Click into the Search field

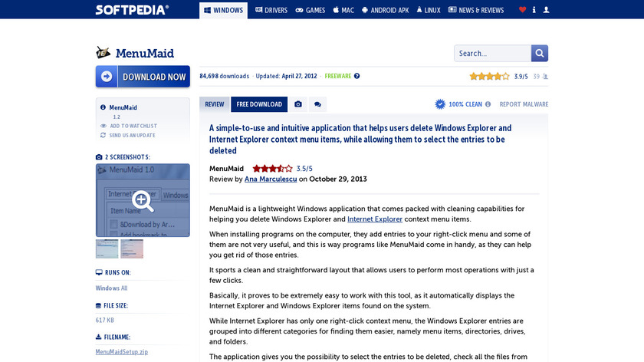point(492,54)
